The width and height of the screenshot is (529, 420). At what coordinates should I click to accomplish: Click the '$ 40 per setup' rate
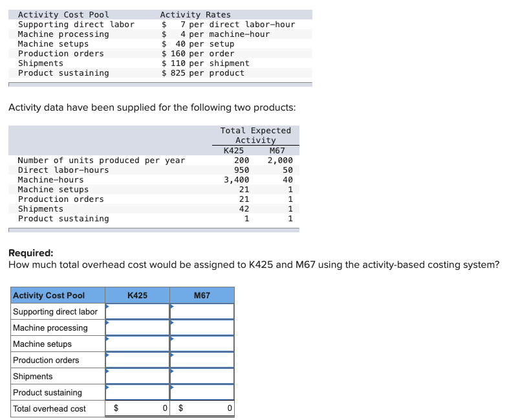tap(198, 44)
